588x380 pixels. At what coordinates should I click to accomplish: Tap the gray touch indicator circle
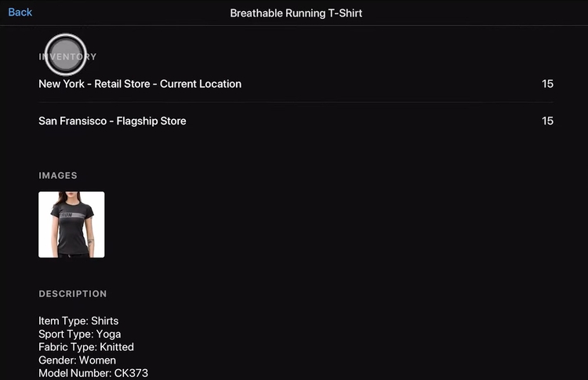65,54
